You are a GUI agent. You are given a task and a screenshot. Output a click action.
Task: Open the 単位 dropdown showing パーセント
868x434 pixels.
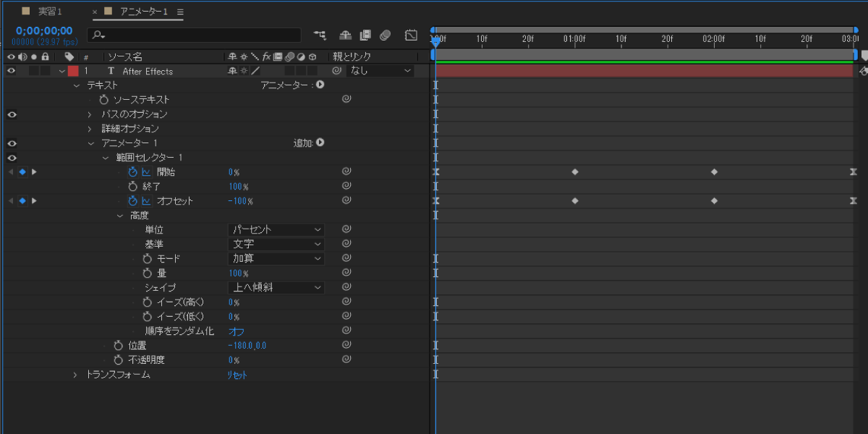[x=276, y=230]
